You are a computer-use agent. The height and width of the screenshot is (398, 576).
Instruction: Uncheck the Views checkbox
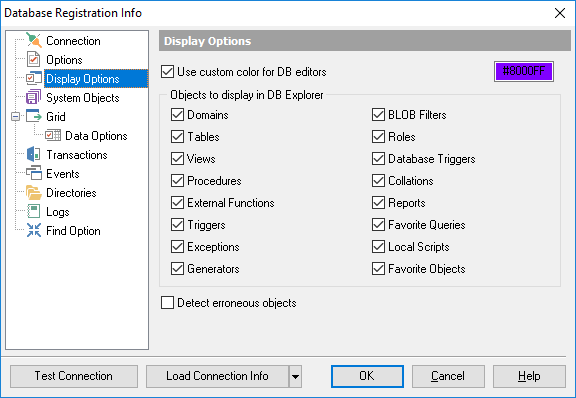point(177,159)
